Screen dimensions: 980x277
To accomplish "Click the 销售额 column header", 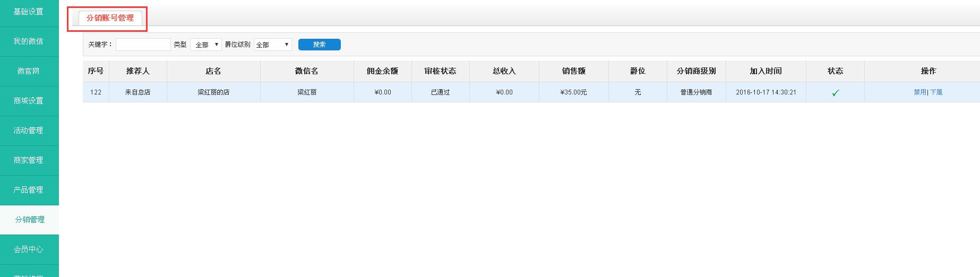I will [573, 71].
